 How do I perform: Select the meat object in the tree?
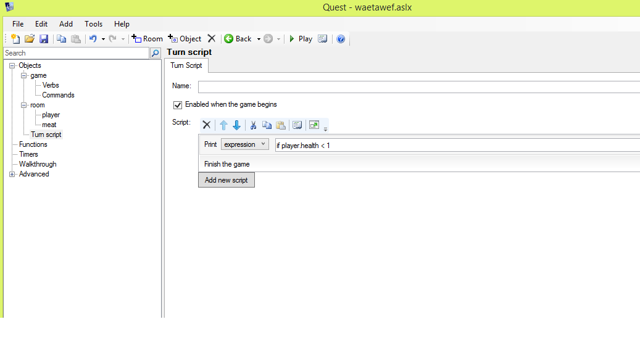point(49,125)
